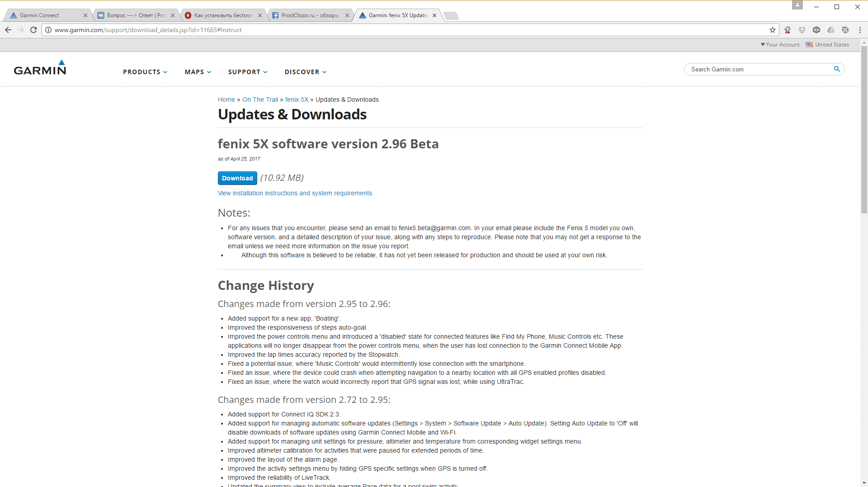Image resolution: width=868 pixels, height=487 pixels.
Task: Click the 'Notes:' heading
Action: 234,213
